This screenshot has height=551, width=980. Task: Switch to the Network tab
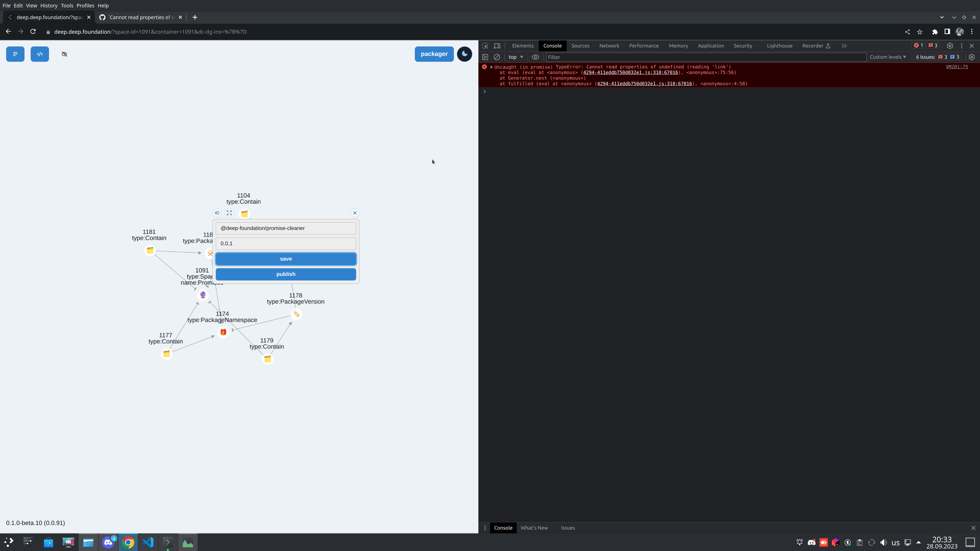609,46
